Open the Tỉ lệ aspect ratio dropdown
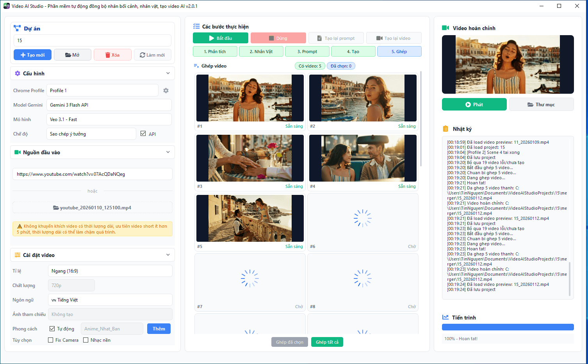588x364 pixels. 110,271
